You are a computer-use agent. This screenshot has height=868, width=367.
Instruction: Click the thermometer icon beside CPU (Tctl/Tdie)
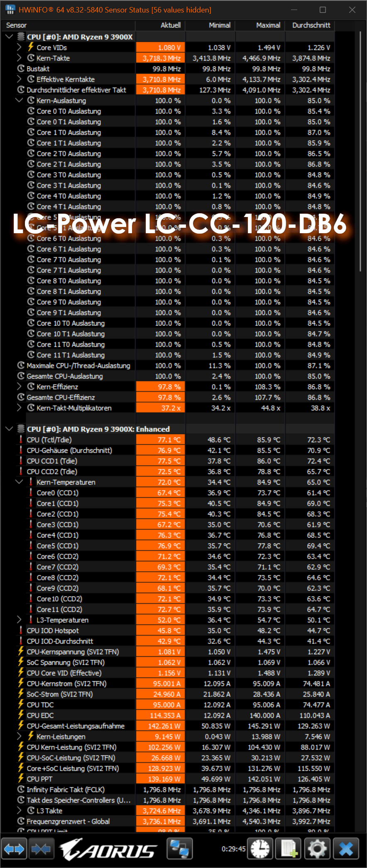21,440
